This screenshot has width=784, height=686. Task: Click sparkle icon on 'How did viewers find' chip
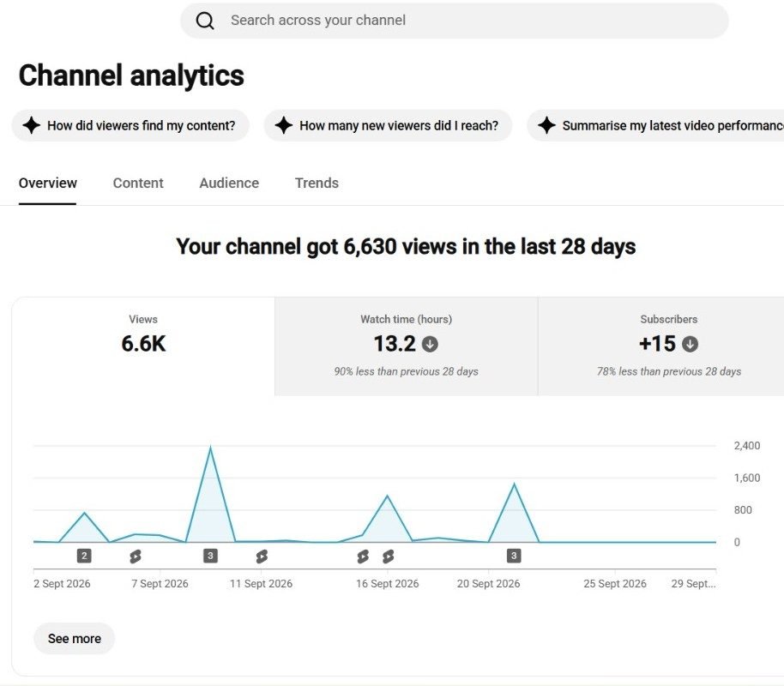pyautogui.click(x=32, y=125)
